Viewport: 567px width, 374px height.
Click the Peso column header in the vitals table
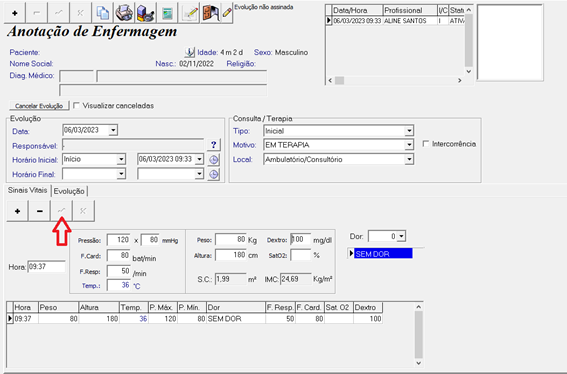click(58, 307)
